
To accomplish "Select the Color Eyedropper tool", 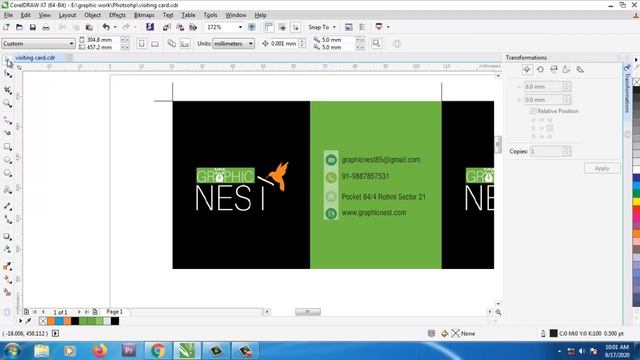I will click(7, 266).
